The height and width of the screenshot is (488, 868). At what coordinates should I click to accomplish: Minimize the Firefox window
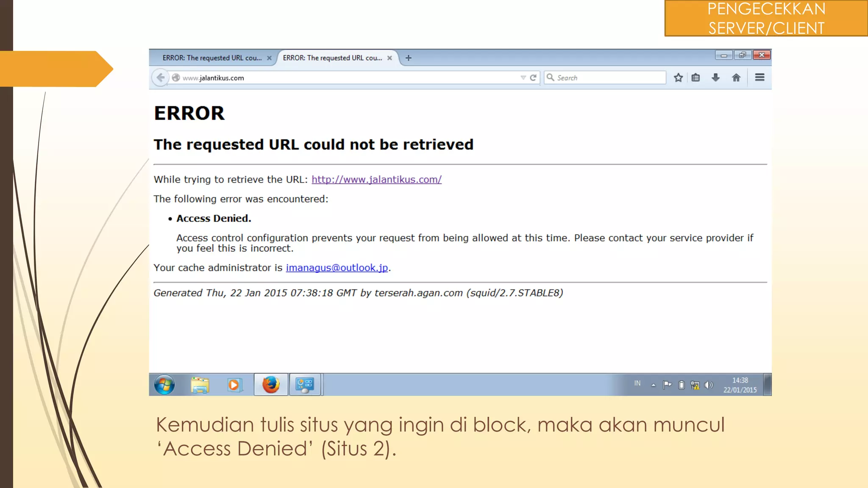[724, 55]
